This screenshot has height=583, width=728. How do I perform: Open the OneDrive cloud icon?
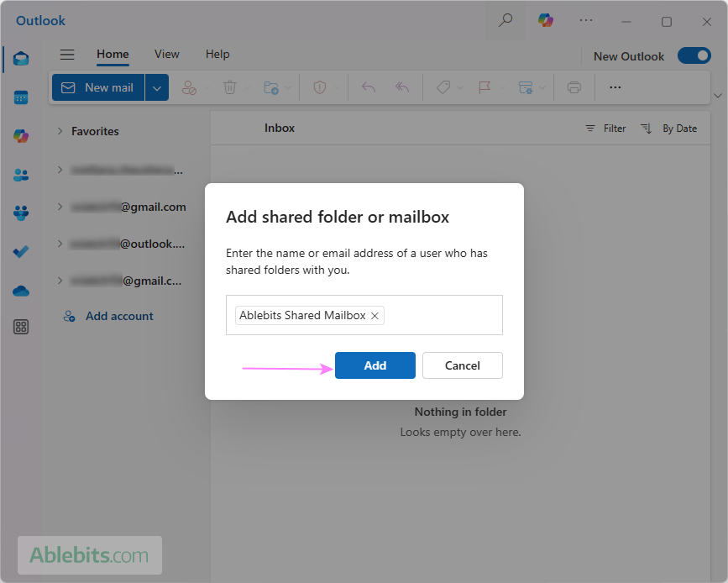coord(21,291)
